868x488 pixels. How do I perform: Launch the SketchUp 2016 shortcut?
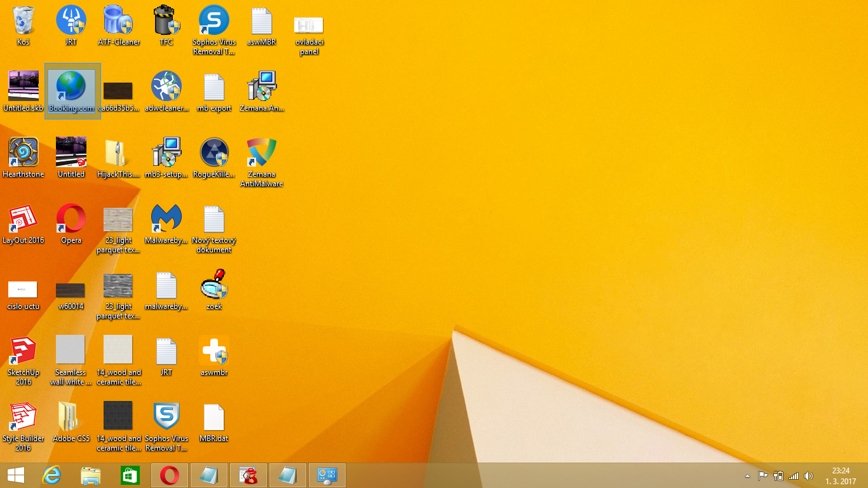(24, 351)
